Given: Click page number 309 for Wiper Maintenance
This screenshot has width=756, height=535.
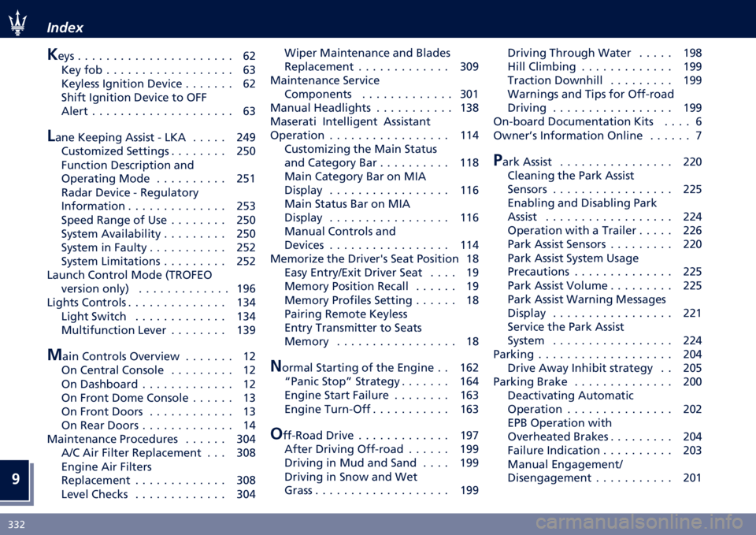Looking at the screenshot, I should 469,66.
